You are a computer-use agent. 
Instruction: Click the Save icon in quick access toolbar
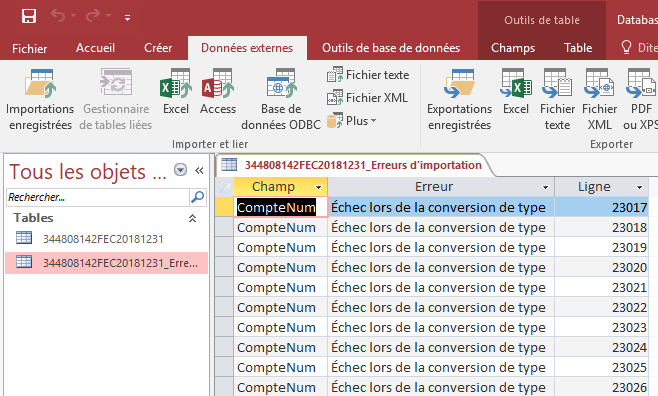[29, 16]
